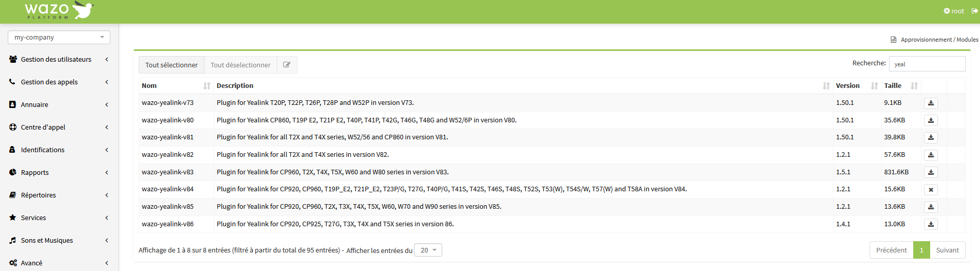This screenshot has height=271, width=980.
Task: Click the Approvisionnement breadcrumb link
Action: (926, 40)
